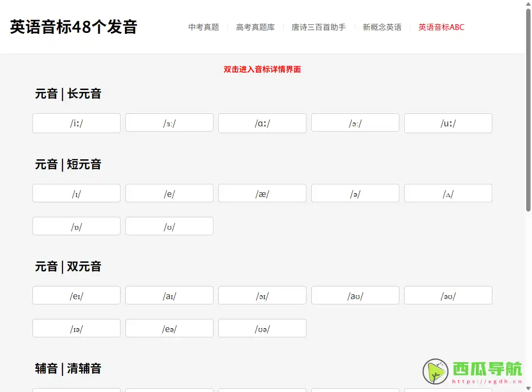
Task: Open 新概念英语 from the navigation menu
Action: pyautogui.click(x=382, y=28)
